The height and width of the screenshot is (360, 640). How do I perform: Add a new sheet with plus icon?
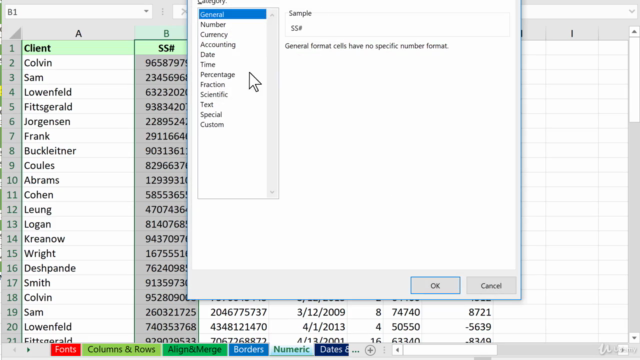pos(370,350)
